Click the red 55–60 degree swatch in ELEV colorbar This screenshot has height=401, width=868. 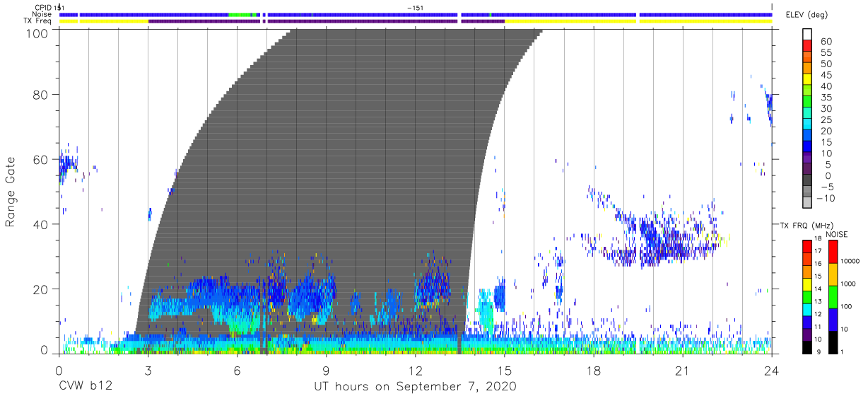point(807,47)
